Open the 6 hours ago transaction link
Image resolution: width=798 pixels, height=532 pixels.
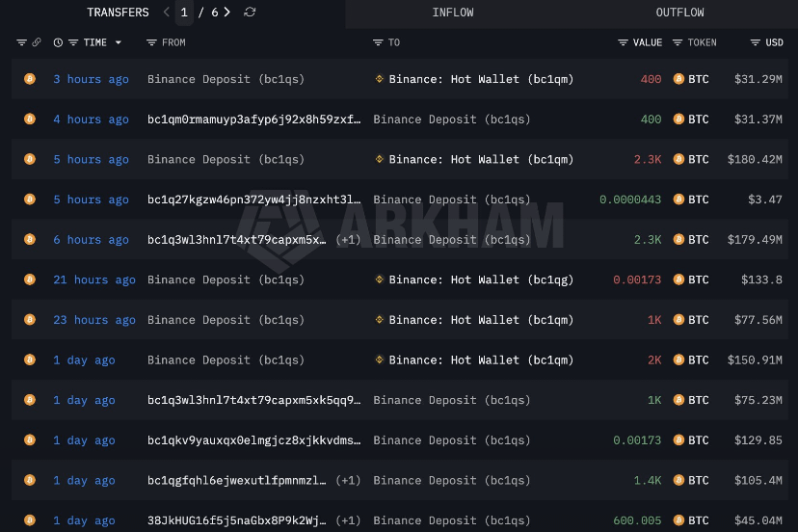pos(92,240)
